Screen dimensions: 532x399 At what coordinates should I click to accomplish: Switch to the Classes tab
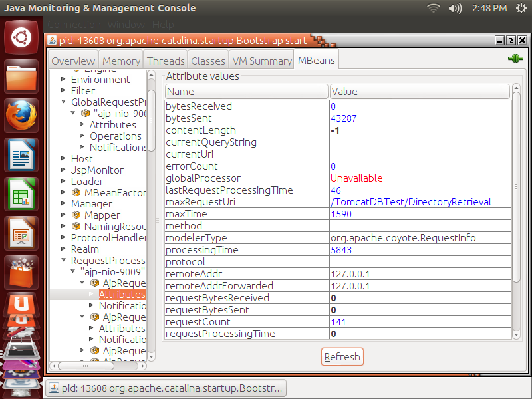tap(208, 61)
